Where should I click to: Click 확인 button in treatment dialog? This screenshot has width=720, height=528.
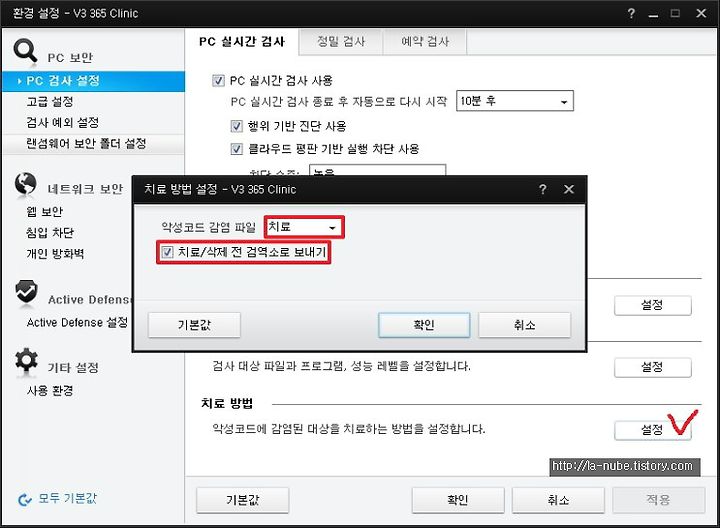pos(424,326)
